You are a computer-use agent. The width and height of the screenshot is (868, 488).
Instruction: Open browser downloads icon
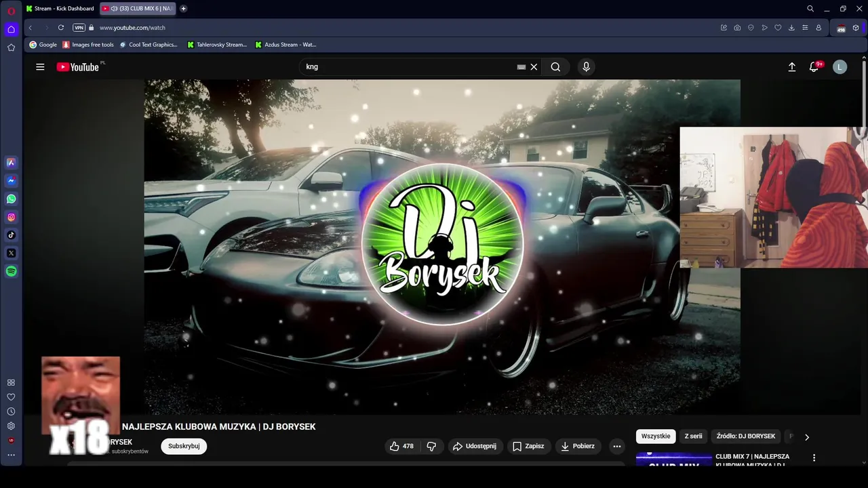click(x=791, y=28)
